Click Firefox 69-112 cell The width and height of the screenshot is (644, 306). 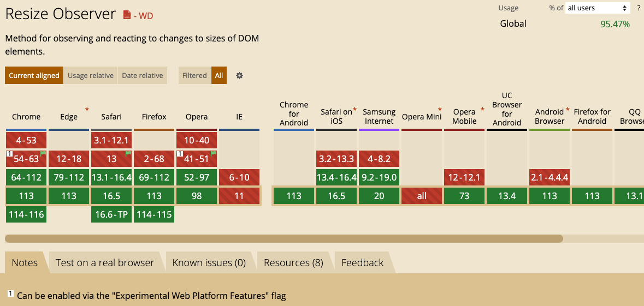(154, 177)
